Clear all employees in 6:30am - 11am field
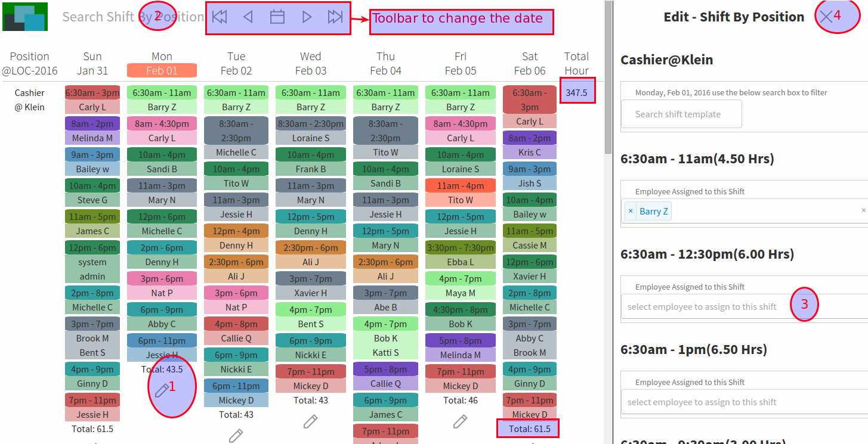The width and height of the screenshot is (868, 444). pyautogui.click(x=863, y=210)
